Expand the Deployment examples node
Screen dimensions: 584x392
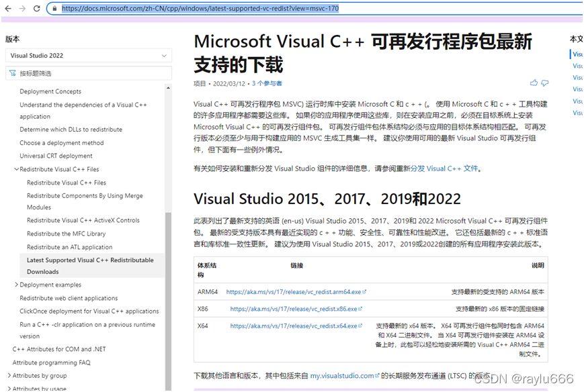click(16, 285)
